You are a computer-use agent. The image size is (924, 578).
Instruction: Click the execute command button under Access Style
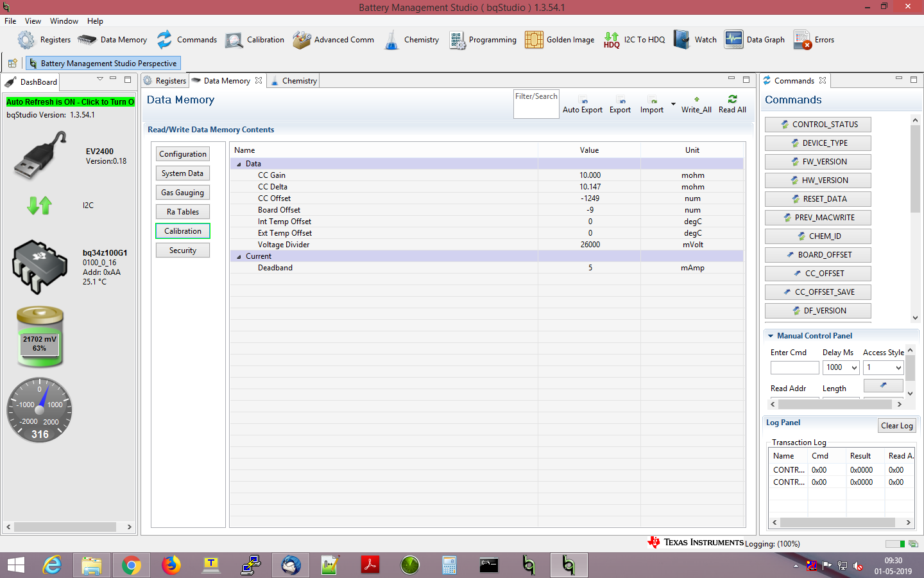883,385
